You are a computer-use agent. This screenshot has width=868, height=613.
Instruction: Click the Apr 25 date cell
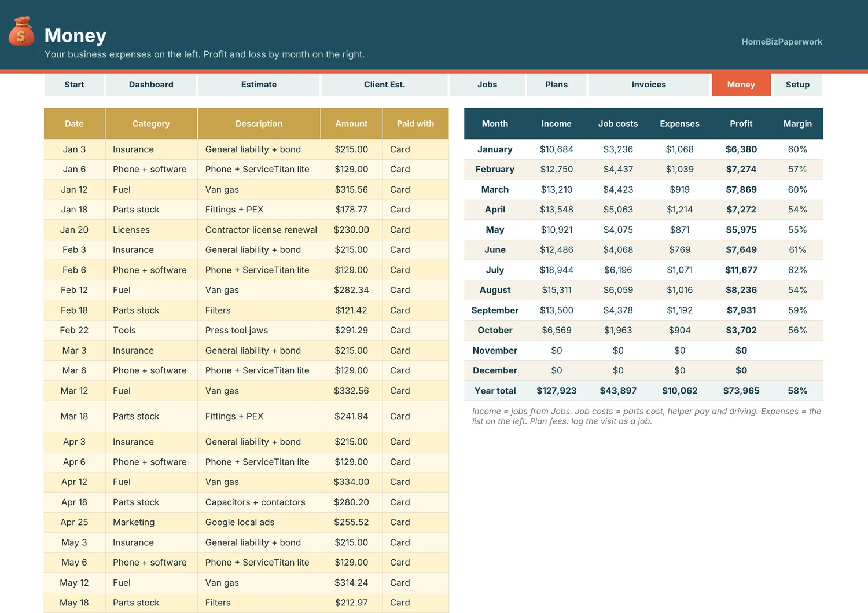click(x=74, y=522)
